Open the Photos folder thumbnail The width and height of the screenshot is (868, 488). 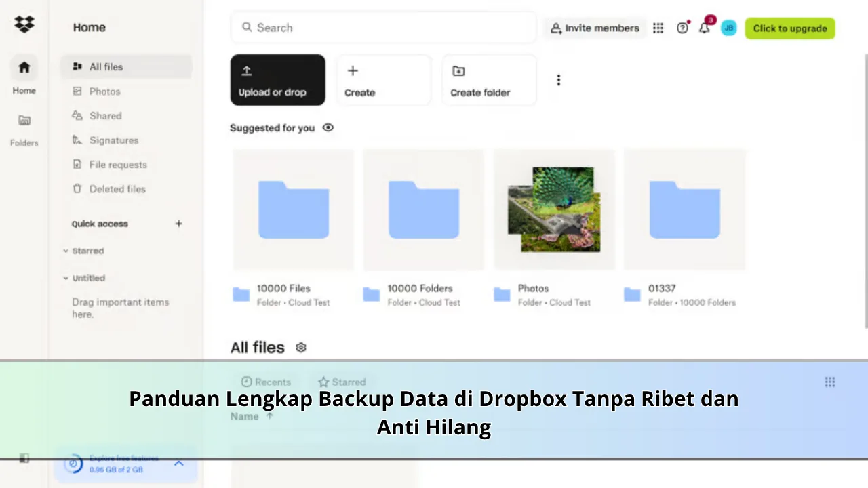554,210
